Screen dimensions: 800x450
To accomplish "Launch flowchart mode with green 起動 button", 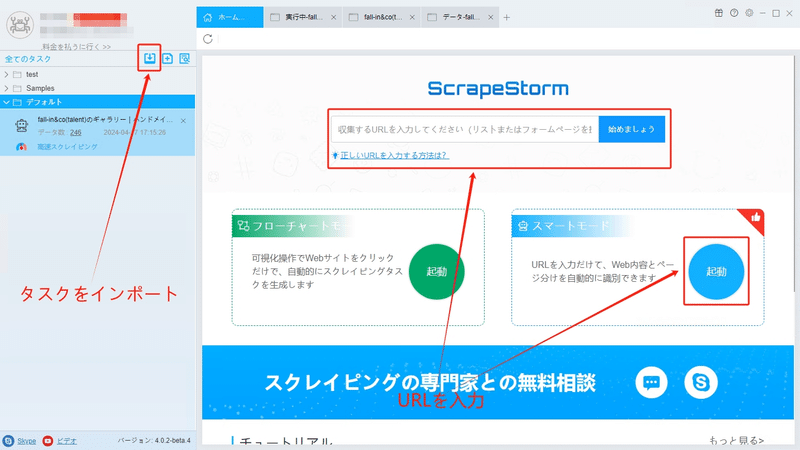I will coord(437,271).
